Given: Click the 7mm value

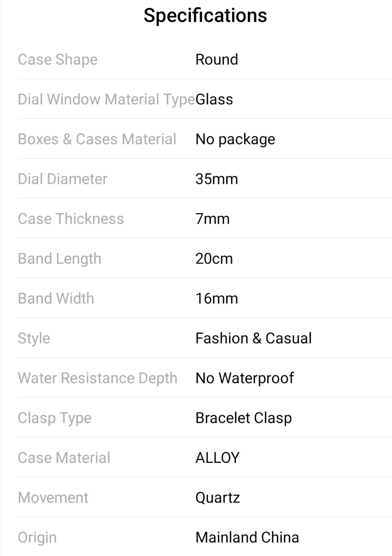Looking at the screenshot, I should (212, 219).
